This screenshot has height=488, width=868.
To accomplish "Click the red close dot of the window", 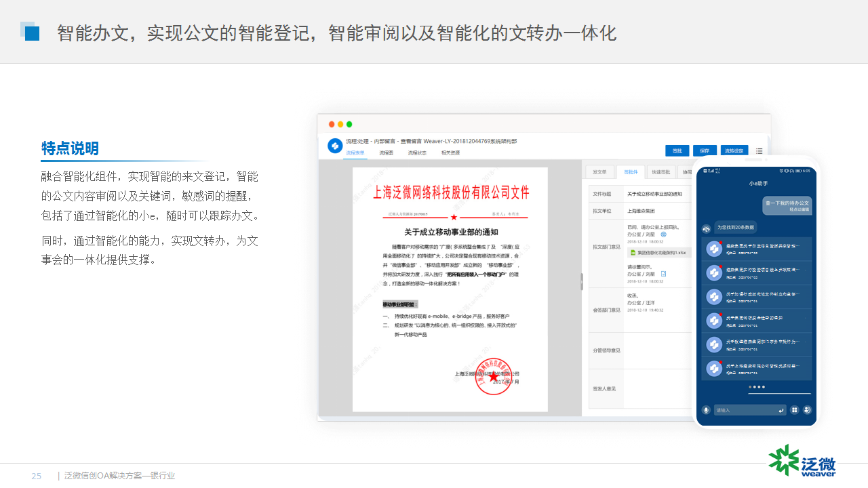I will [x=332, y=124].
